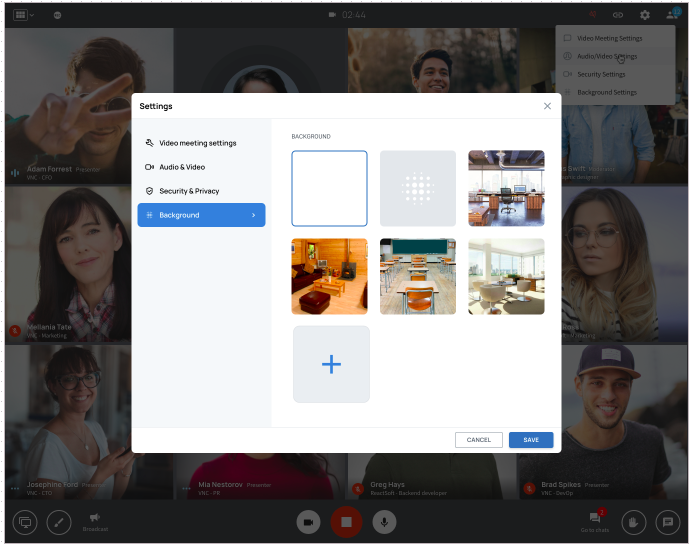Image resolution: width=690 pixels, height=545 pixels.
Task: Click the Broadcast megaphone icon
Action: (x=95, y=518)
